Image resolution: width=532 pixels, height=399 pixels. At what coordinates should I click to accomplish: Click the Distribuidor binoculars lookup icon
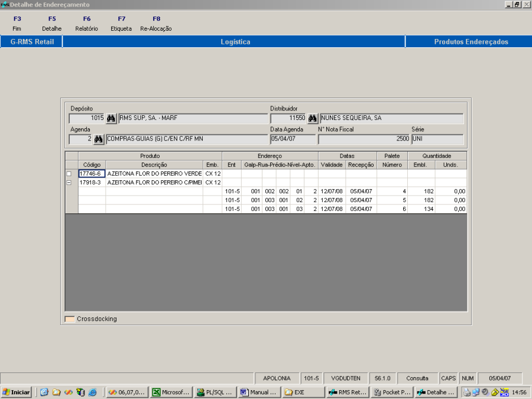313,118
